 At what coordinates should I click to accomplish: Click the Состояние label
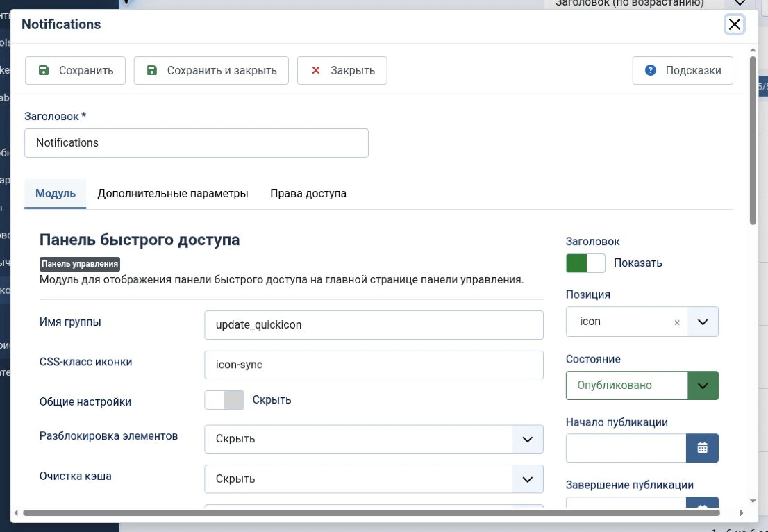(x=593, y=359)
